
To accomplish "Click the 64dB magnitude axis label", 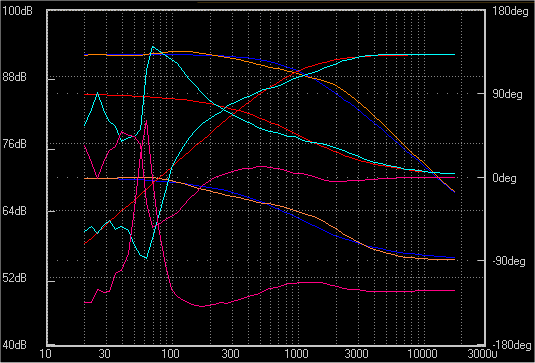I will pyautogui.click(x=14, y=211).
